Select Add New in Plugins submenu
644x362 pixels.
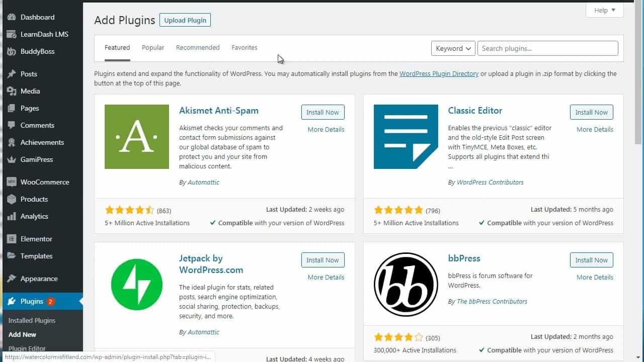(23, 334)
